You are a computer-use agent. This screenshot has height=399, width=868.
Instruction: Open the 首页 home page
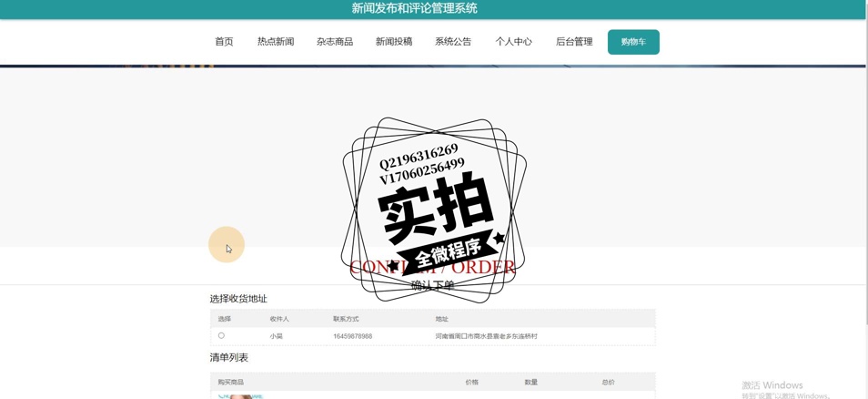pyautogui.click(x=224, y=42)
